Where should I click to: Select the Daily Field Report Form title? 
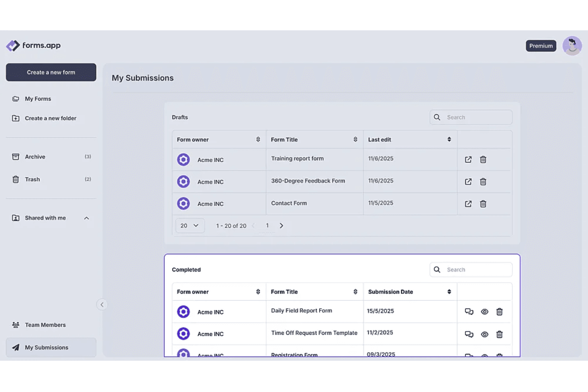coord(302,311)
